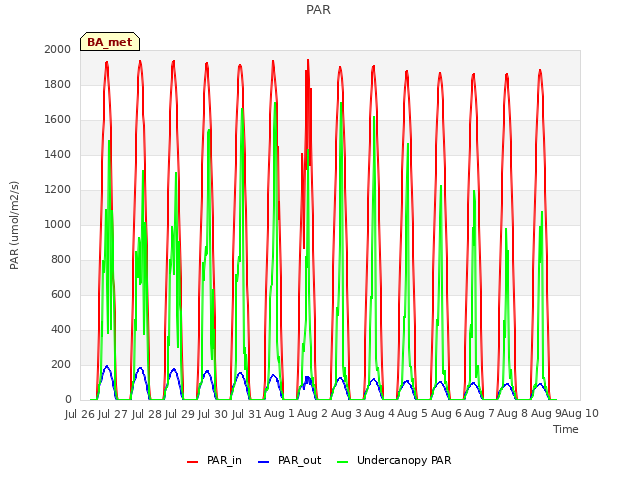Click the Aug 5 x-axis date label
The height and width of the screenshot is (480, 640).
coord(412,414)
